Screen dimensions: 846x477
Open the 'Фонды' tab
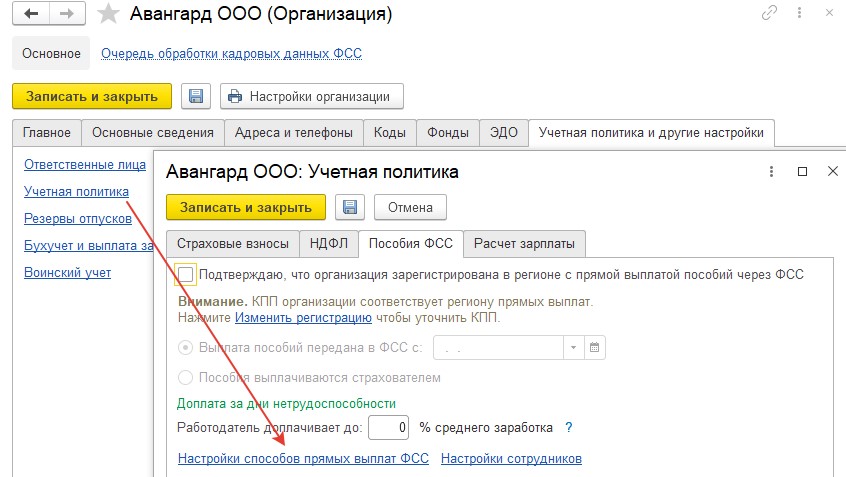click(x=447, y=133)
